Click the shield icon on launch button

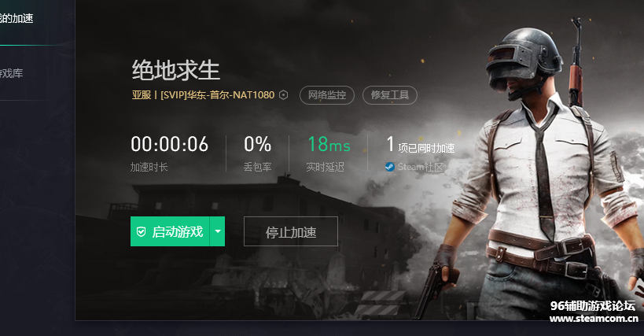tap(142, 231)
